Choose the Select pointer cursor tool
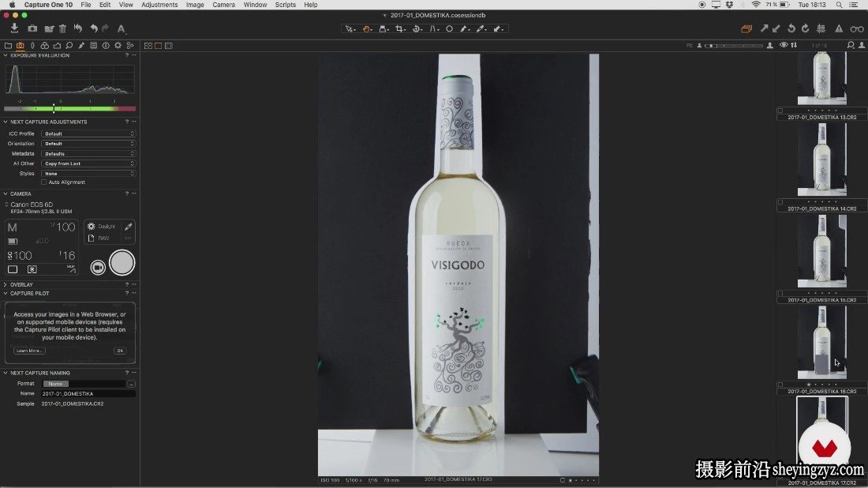Image resolution: width=868 pixels, height=488 pixels. click(350, 28)
